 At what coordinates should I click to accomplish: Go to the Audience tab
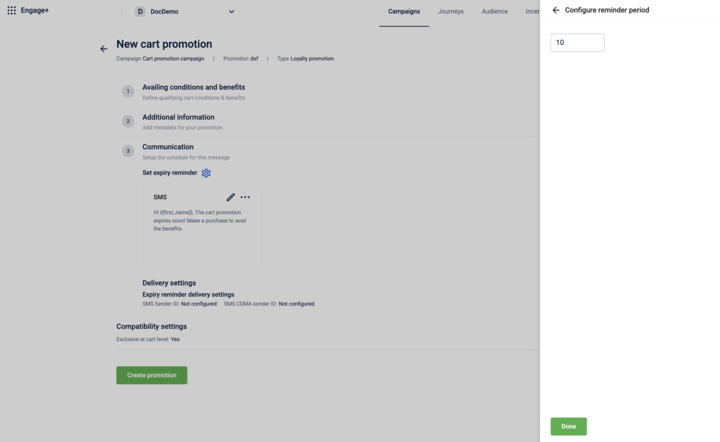click(495, 11)
